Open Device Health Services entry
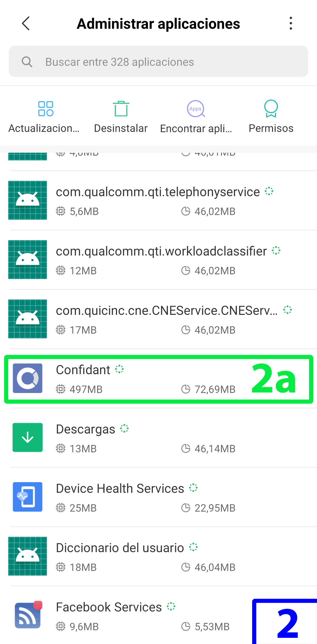 coord(158,497)
